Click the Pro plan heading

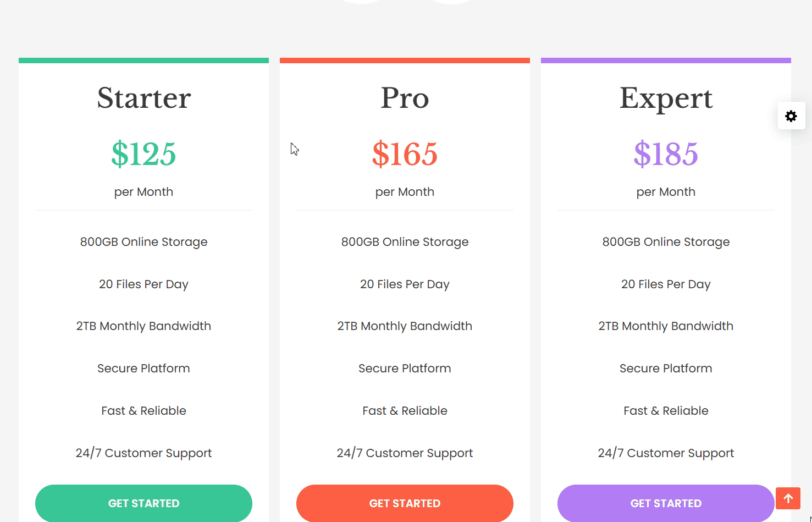click(405, 98)
